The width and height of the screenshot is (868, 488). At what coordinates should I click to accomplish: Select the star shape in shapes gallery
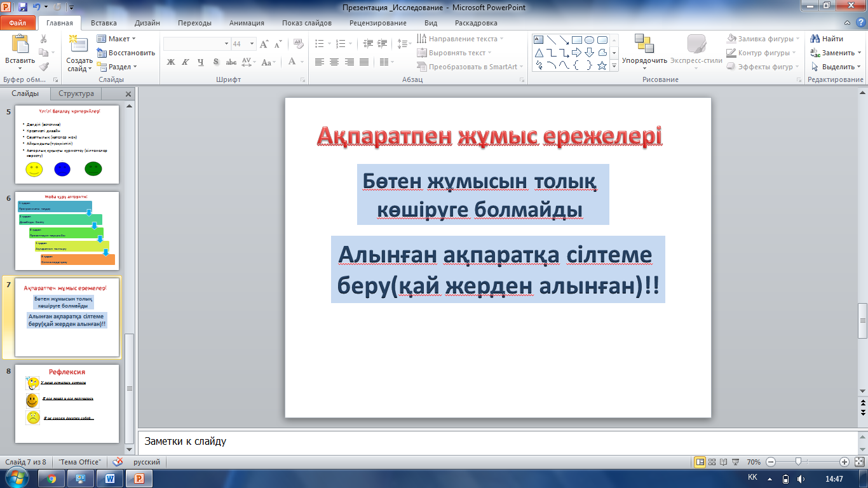602,65
